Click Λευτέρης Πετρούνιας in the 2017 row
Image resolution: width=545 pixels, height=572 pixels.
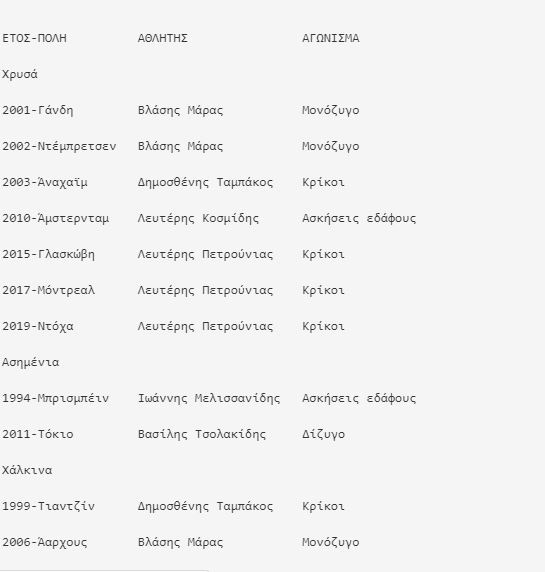pos(205,291)
